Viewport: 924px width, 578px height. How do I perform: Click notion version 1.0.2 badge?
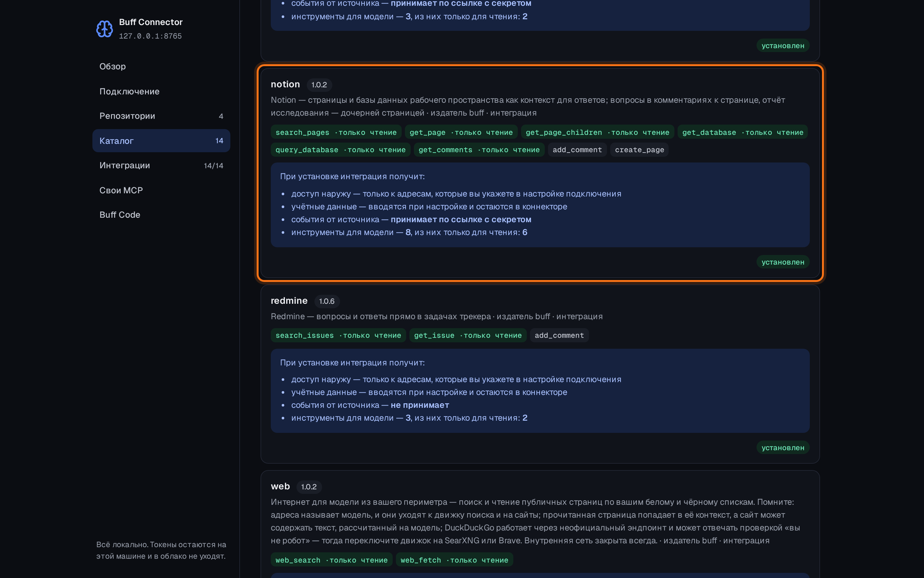(319, 85)
